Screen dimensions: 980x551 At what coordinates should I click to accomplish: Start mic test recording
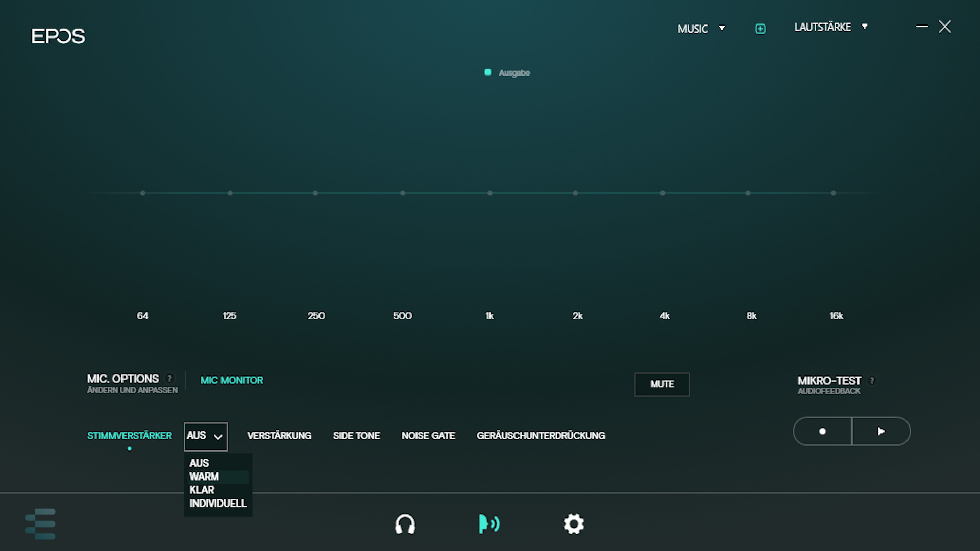[x=822, y=432]
